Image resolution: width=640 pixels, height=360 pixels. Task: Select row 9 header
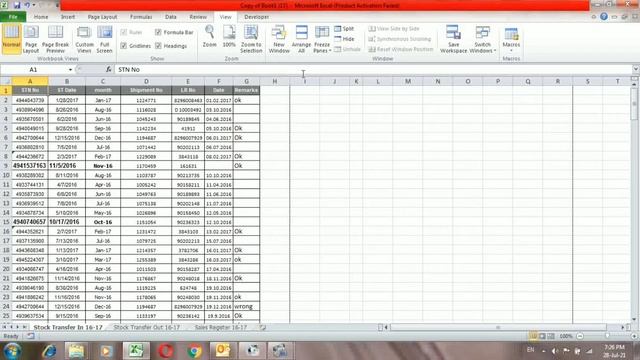6,166
